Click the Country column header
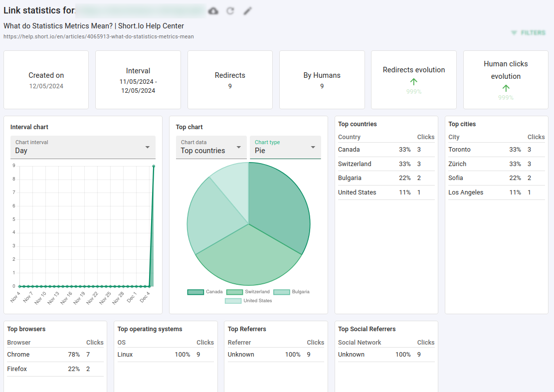This screenshot has height=392, width=554. 349,137
